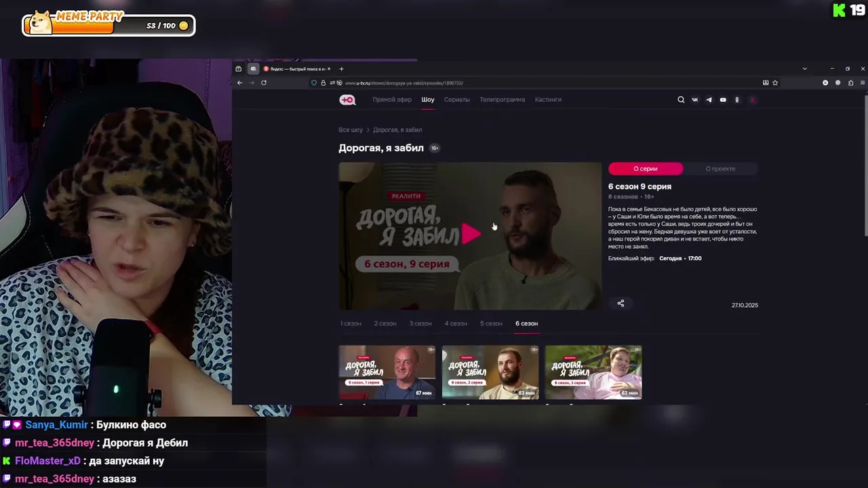This screenshot has width=868, height=488.
Task: Open the Кастинги navigation item
Action: coord(548,100)
